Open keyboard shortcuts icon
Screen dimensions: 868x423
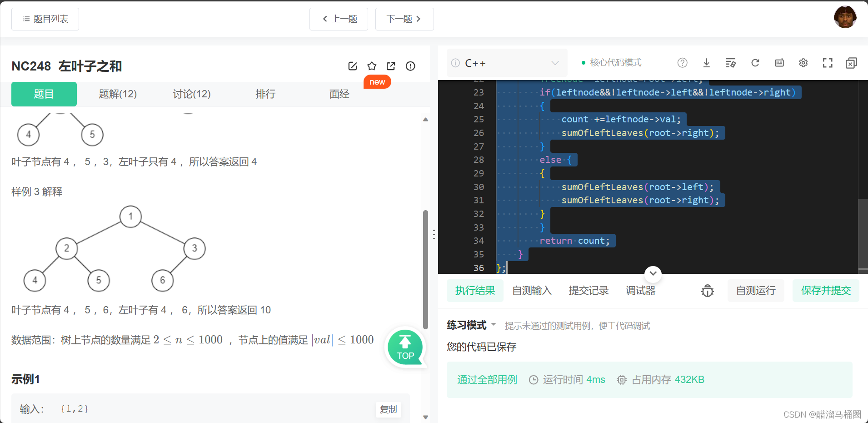coord(779,63)
